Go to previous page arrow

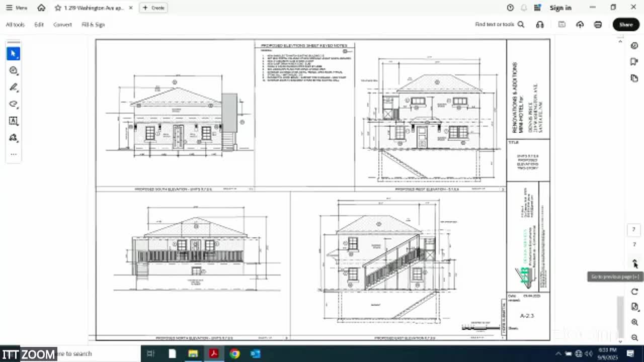[634, 262]
